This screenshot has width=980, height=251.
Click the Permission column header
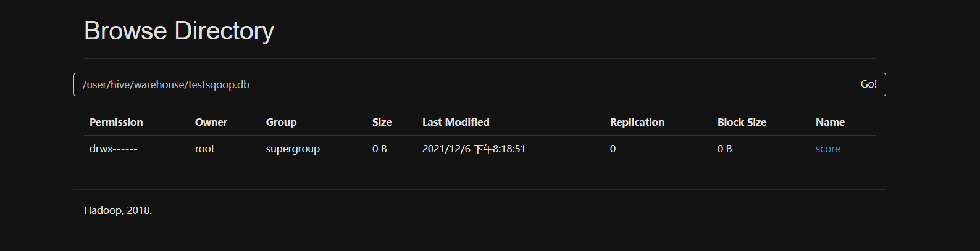(116, 122)
